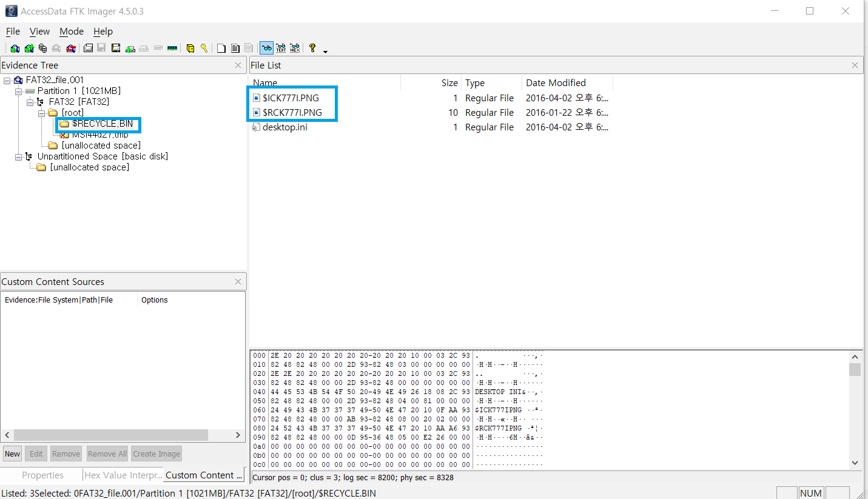Open the Mode menu
Image resolution: width=868 pixels, height=499 pixels.
tap(72, 32)
